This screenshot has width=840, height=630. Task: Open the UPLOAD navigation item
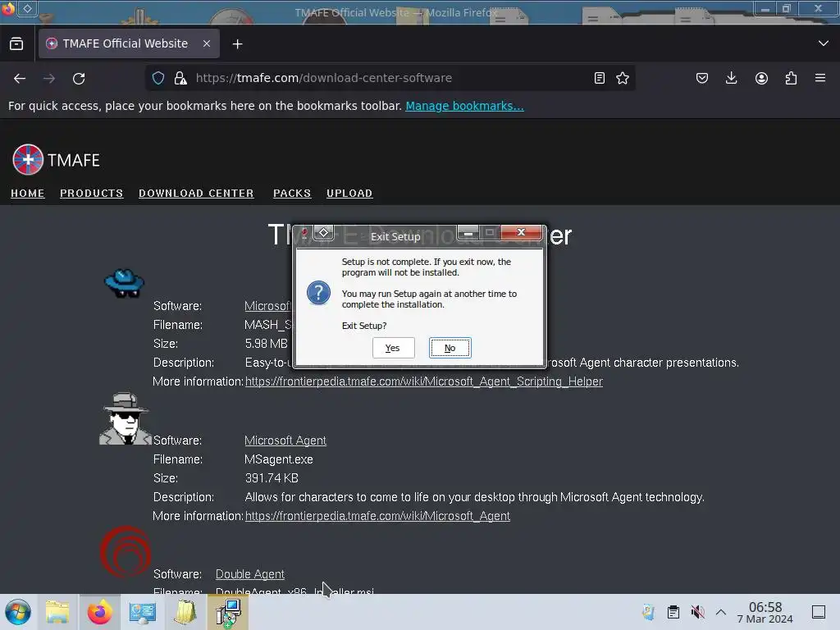349,194
